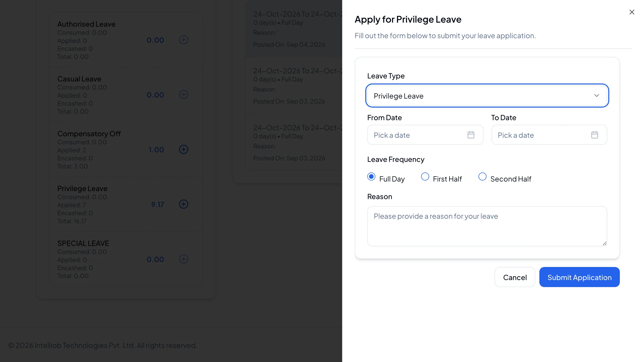The image size is (644, 362).
Task: Cancel the leave application
Action: 515,277
